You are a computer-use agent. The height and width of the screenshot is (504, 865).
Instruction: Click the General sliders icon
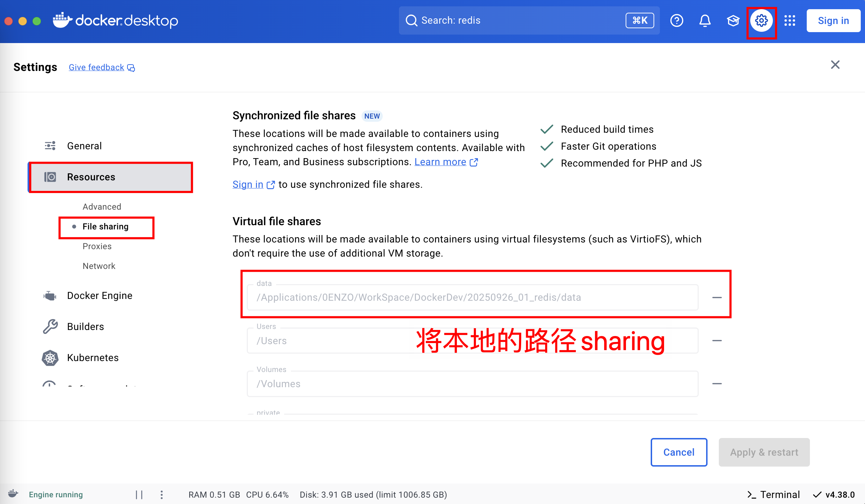pyautogui.click(x=50, y=146)
